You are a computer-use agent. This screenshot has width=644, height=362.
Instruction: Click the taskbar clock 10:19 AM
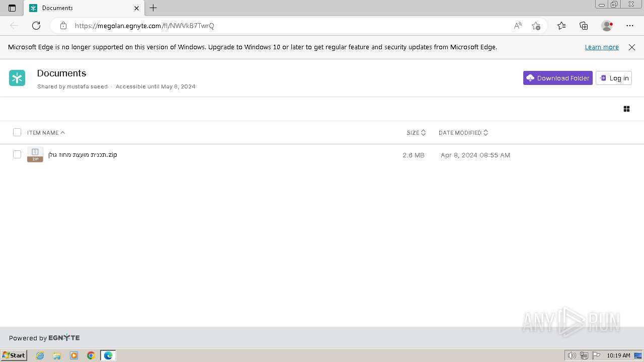point(618,355)
